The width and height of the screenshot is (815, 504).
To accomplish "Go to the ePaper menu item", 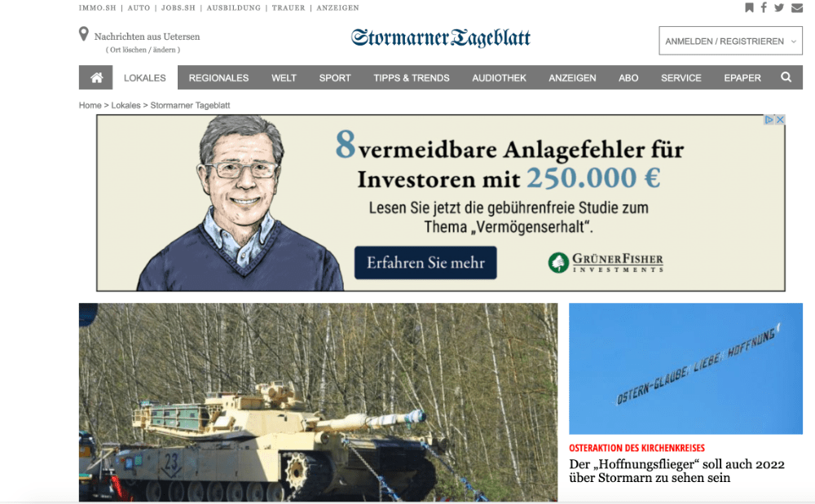I will [x=742, y=78].
